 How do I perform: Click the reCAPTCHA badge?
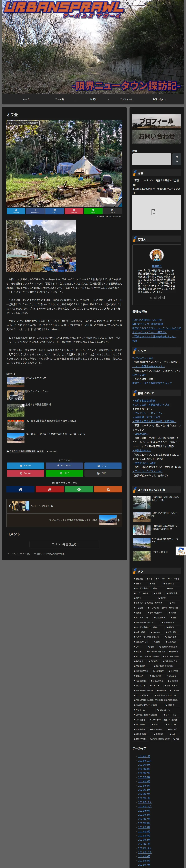(x=181, y=551)
